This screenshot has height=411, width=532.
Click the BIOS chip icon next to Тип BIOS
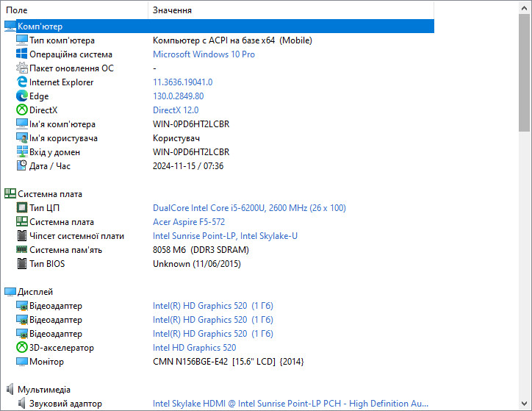pos(22,263)
